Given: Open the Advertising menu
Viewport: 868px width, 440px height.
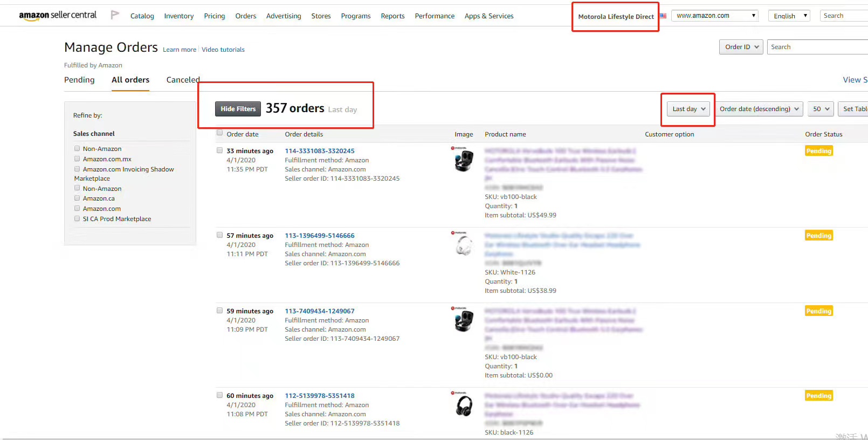Looking at the screenshot, I should 284,16.
